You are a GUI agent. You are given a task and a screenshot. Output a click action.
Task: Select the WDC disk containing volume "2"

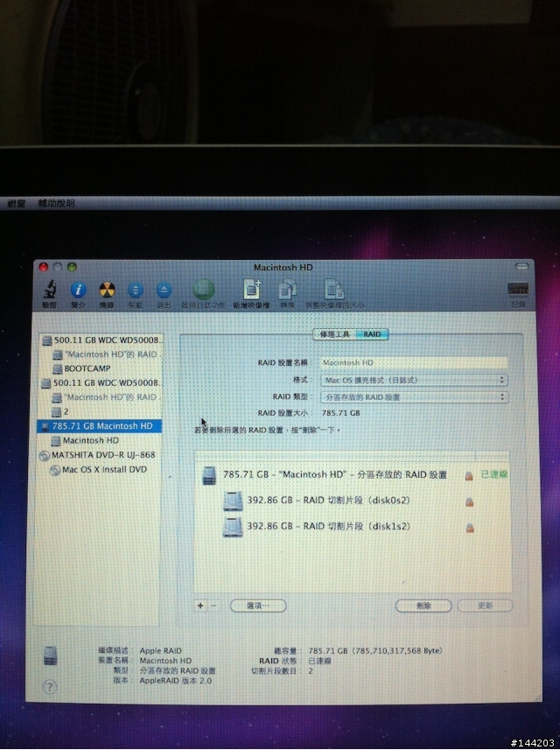(101, 383)
